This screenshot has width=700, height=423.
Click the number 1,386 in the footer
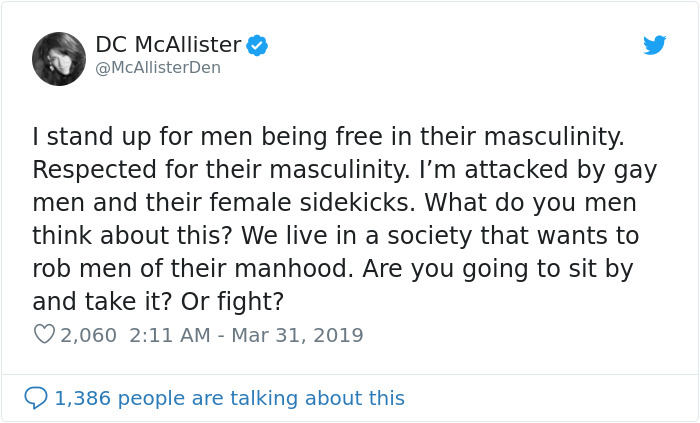click(83, 398)
